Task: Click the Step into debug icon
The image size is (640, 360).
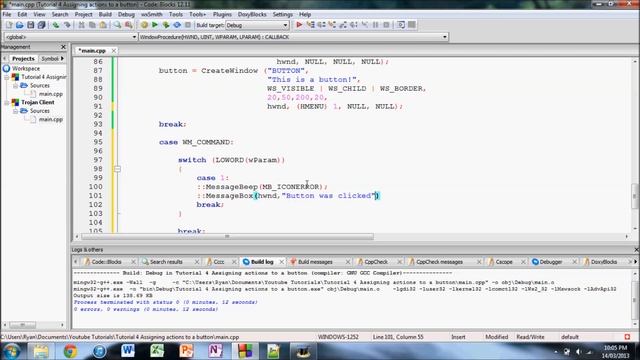Action: pyautogui.click(x=332, y=25)
